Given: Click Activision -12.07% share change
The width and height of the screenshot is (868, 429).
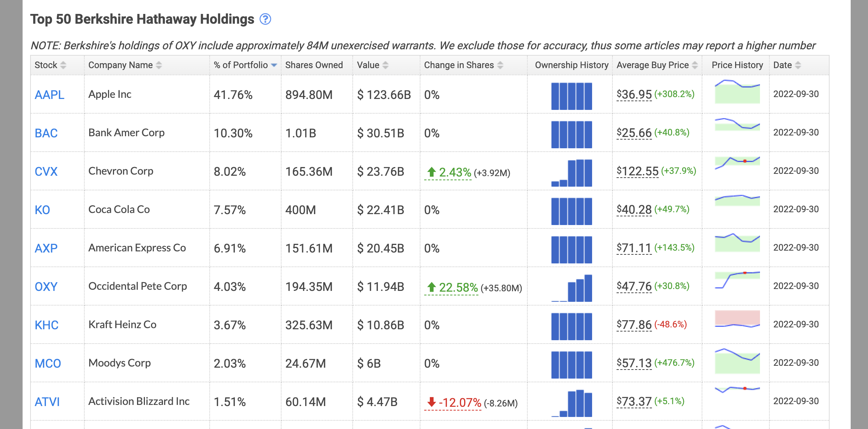Looking at the screenshot, I should click(x=453, y=403).
